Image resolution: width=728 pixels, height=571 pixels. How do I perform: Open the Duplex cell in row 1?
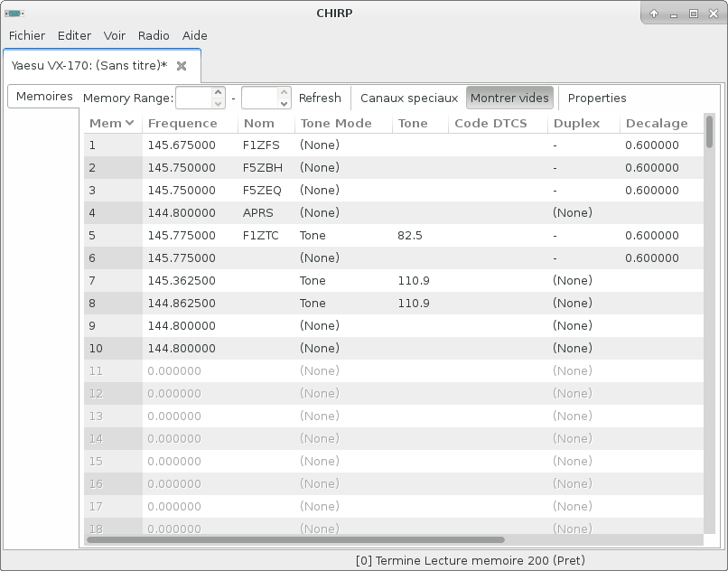click(584, 145)
